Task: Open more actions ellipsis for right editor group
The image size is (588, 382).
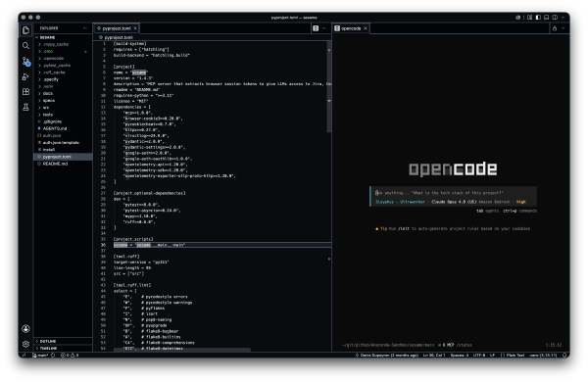Action: [563, 28]
